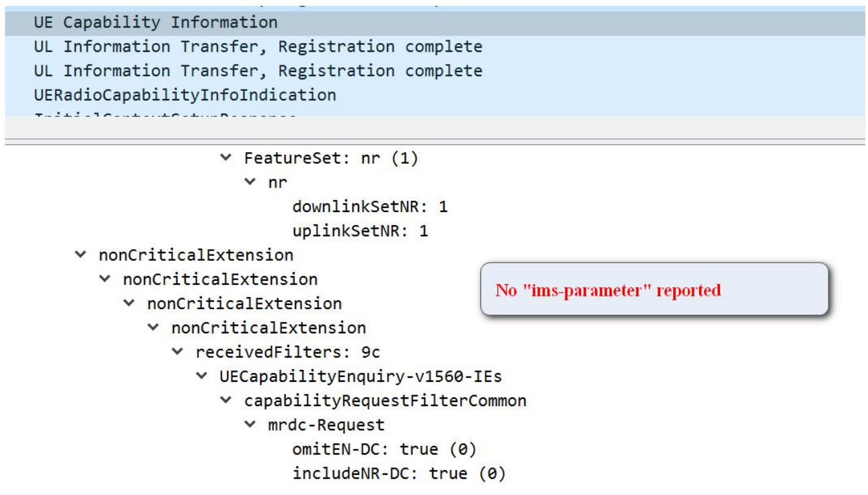
Task: Collapse the innermost nonCriticalExtension chevron
Action: click(153, 328)
